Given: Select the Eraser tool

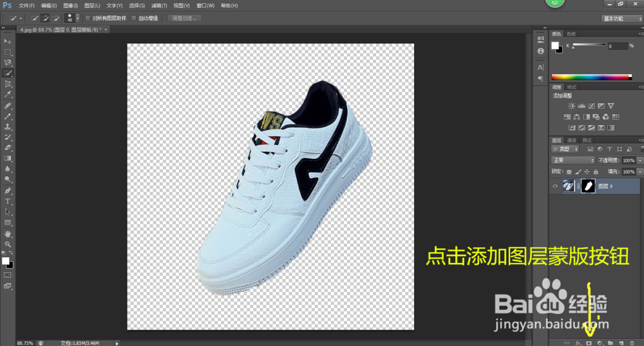Looking at the screenshot, I should (x=7, y=147).
